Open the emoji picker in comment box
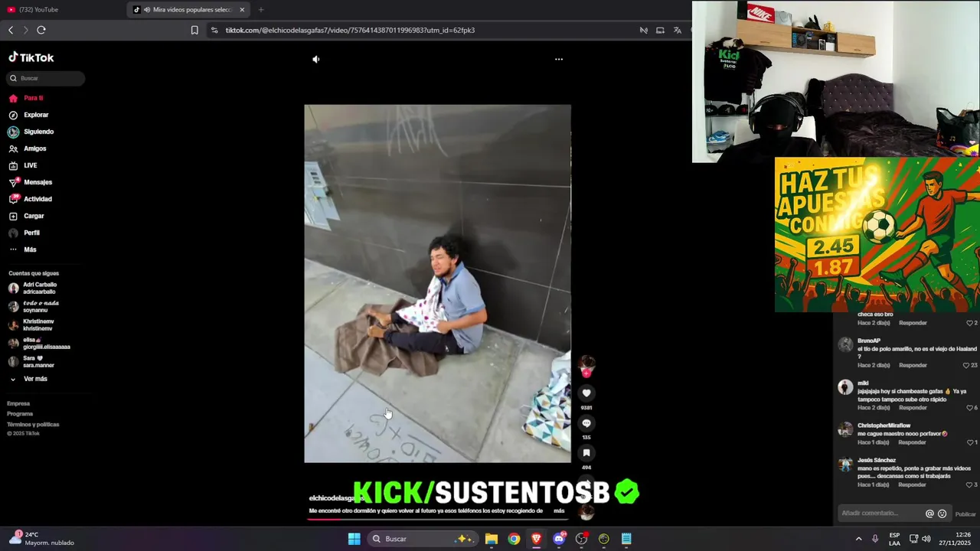The height and width of the screenshot is (551, 980). pos(942,514)
